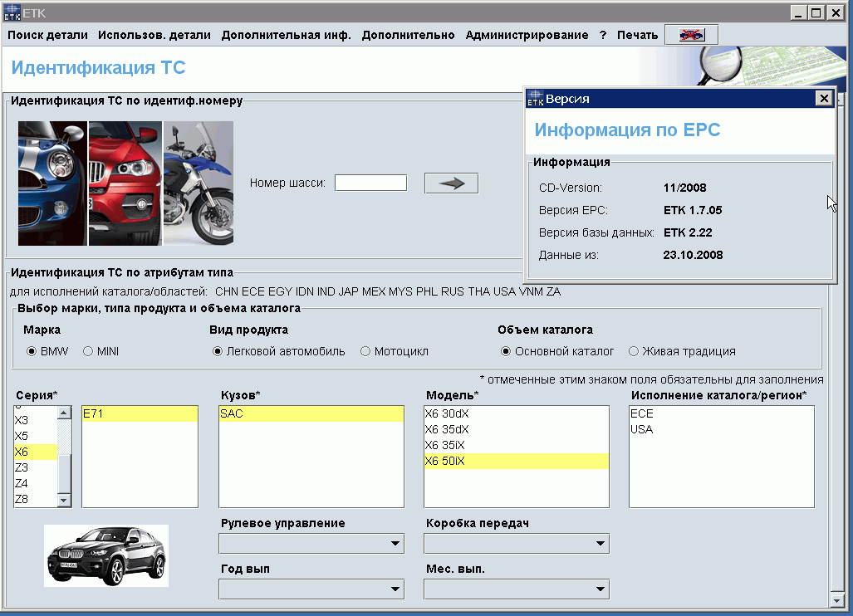853x616 pixels.
Task: Select X6 50iX model
Action: coord(517,461)
